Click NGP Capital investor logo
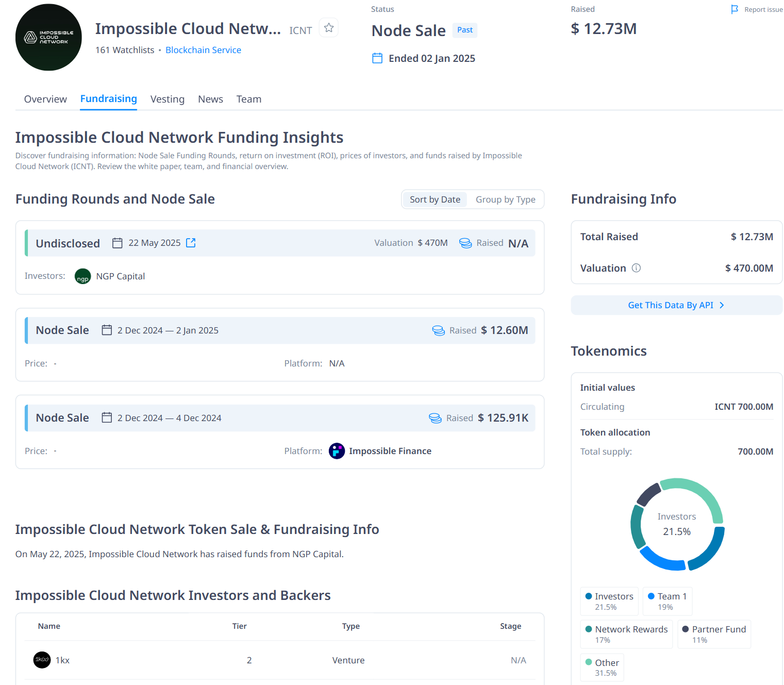This screenshot has height=685, width=784. pyautogui.click(x=82, y=276)
